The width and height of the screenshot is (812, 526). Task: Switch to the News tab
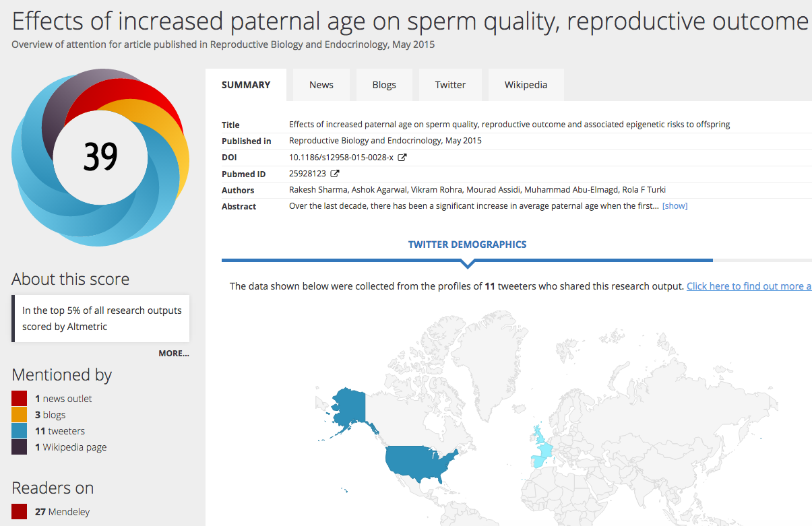coord(321,85)
